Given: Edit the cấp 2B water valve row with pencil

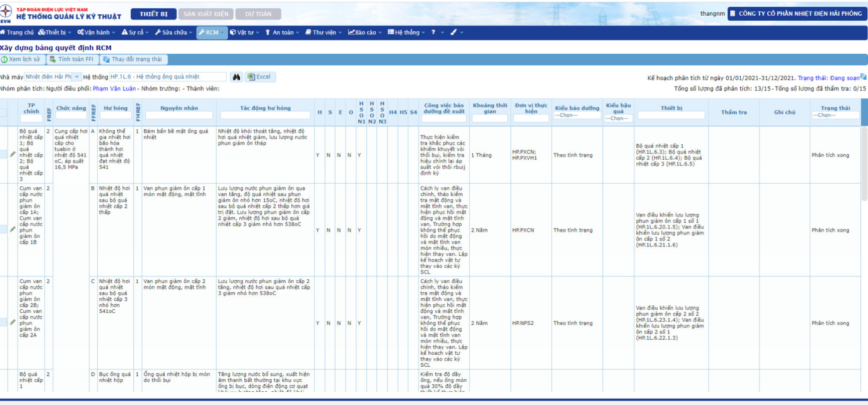Looking at the screenshot, I should tap(13, 322).
